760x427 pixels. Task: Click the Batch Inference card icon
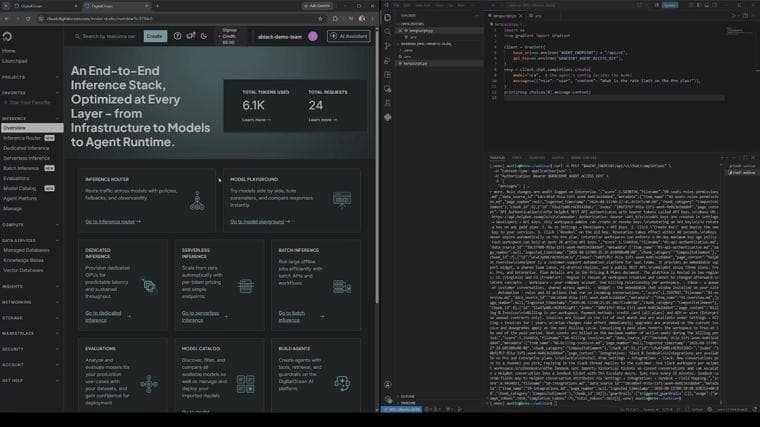pyautogui.click(x=342, y=286)
